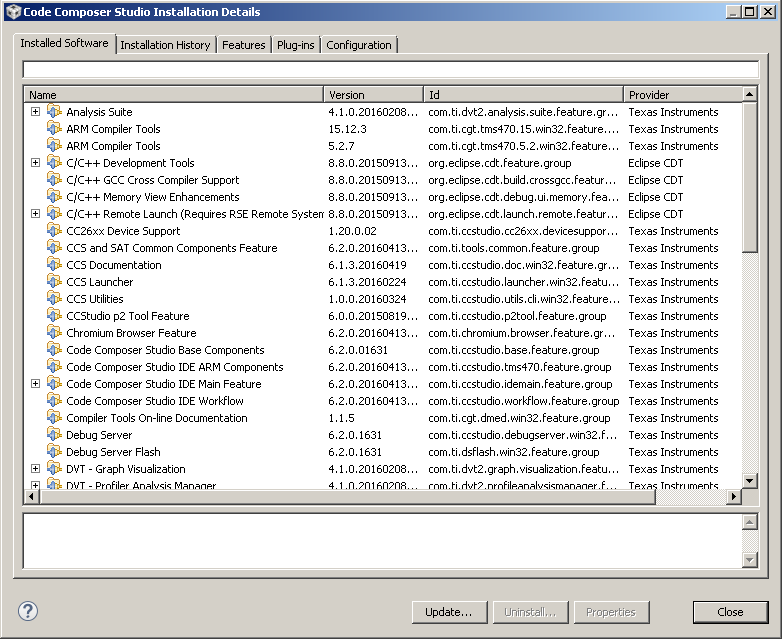The height and width of the screenshot is (639, 782).
Task: Open the Plug-ins tab
Action: point(296,45)
